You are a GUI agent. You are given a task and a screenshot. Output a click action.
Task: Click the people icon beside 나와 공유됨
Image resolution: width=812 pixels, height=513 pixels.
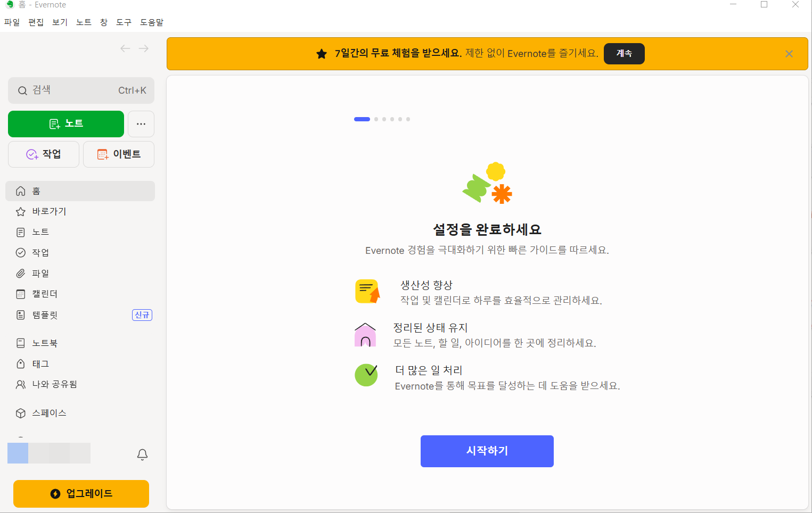tap(21, 384)
